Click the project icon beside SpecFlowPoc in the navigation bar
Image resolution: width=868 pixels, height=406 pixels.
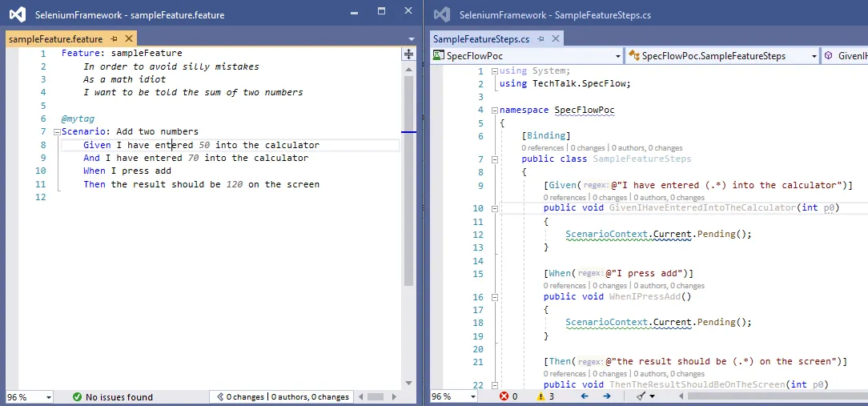[439, 55]
